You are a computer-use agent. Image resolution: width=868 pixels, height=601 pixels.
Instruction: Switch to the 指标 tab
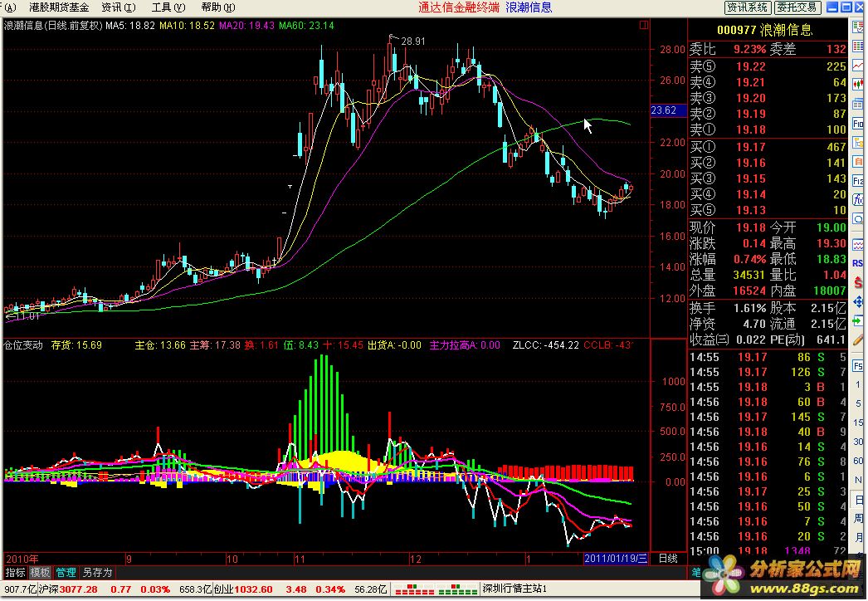click(x=16, y=572)
